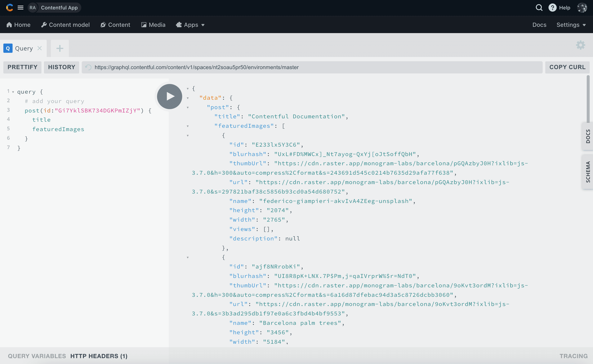Open the QUERY VARIABLES panel
593x364 pixels.
pos(37,356)
